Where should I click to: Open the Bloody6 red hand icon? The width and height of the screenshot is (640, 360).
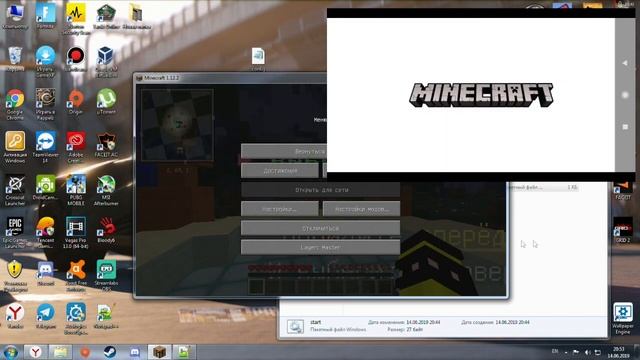coord(106,229)
